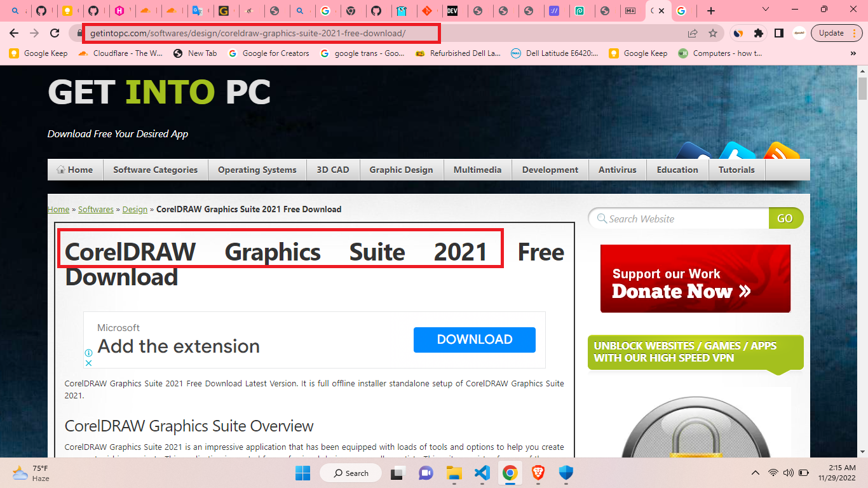Show hidden bookmarks overflow arrow
The width and height of the screenshot is (868, 488).
click(x=853, y=53)
